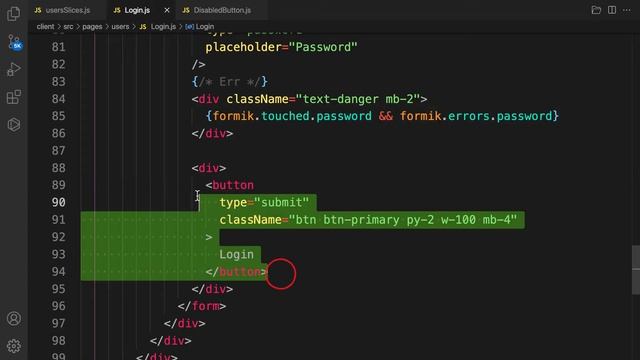The width and height of the screenshot is (640, 360).
Task: Click line number 84 in gutter
Action: pos(58,99)
